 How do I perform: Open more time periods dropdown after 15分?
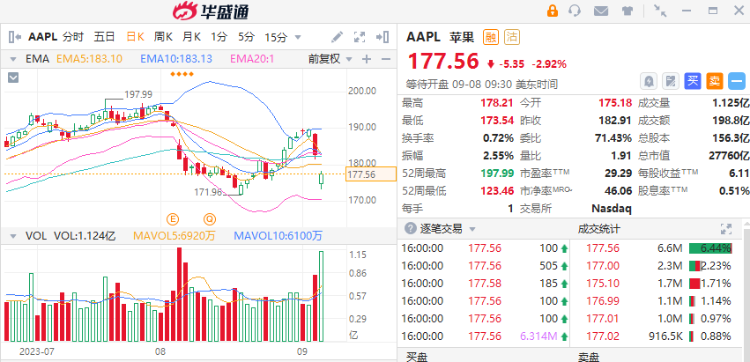[x=298, y=37]
